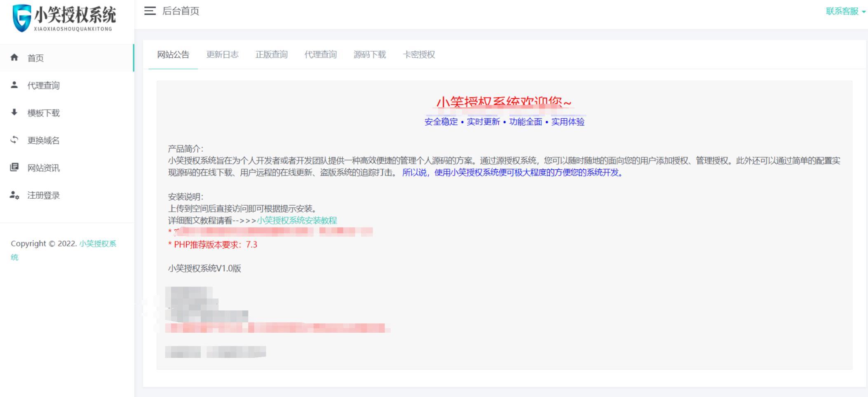Click the 安装说明: label
This screenshot has width=868, height=397.
[185, 197]
